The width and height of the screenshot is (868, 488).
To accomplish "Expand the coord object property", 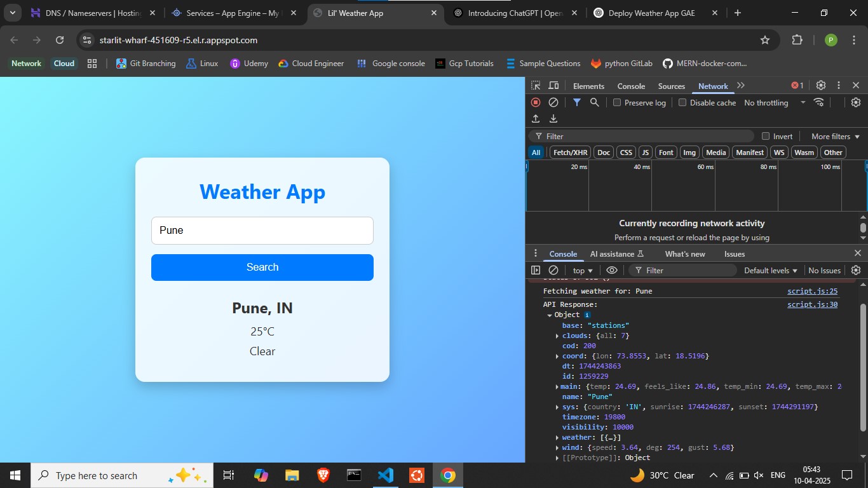I will coord(557,356).
